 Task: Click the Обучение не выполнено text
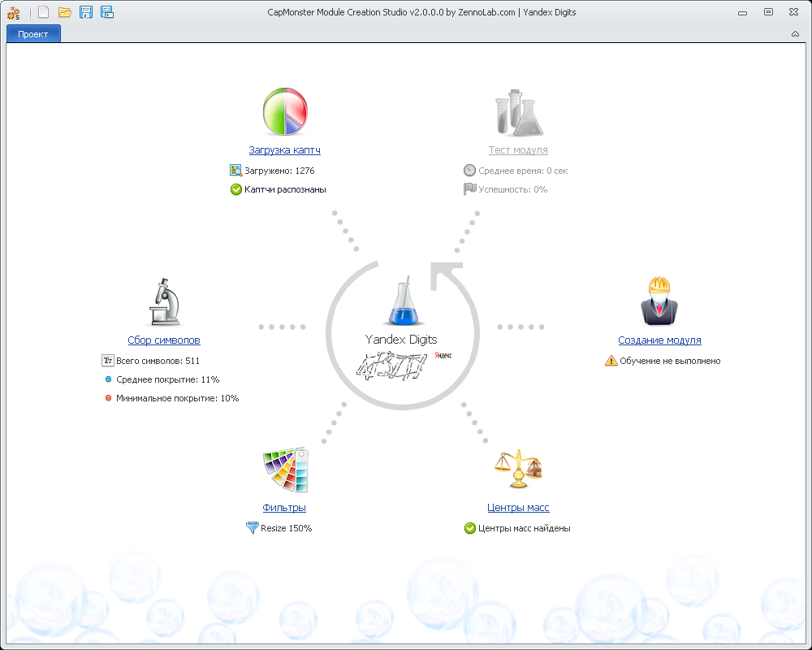[x=670, y=361]
